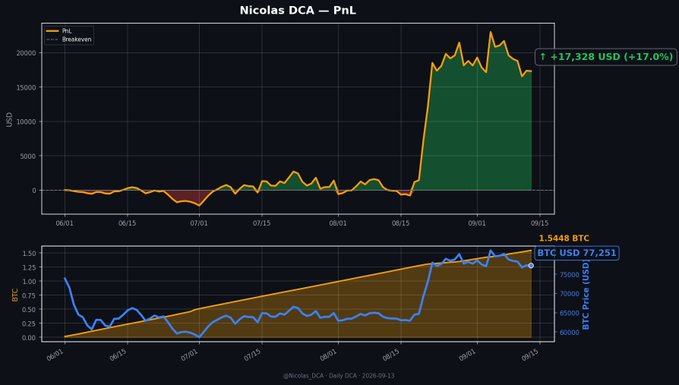679x385 pixels.
Task: Click the "1.00" BTC axis tick
Action: point(30,281)
